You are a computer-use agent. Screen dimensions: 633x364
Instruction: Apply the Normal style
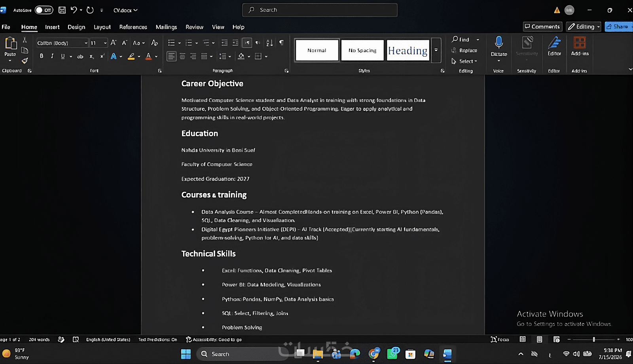(x=317, y=50)
